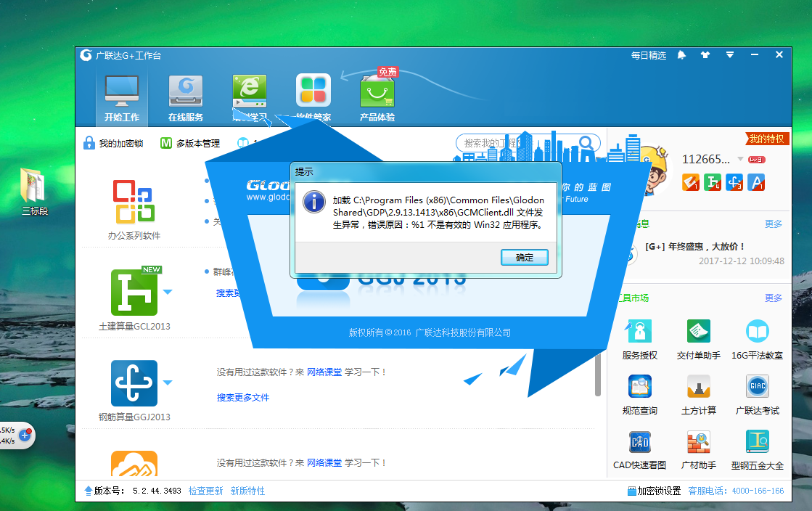Open the [G+] 年终盛惠 news item

694,247
